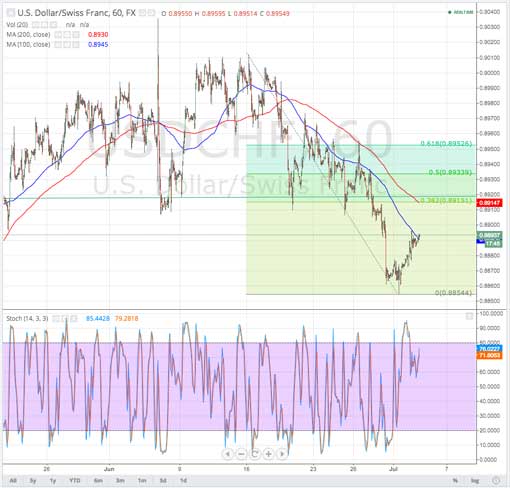
Task: Remove MA (200, close) using its last icon
Action: 76,35
